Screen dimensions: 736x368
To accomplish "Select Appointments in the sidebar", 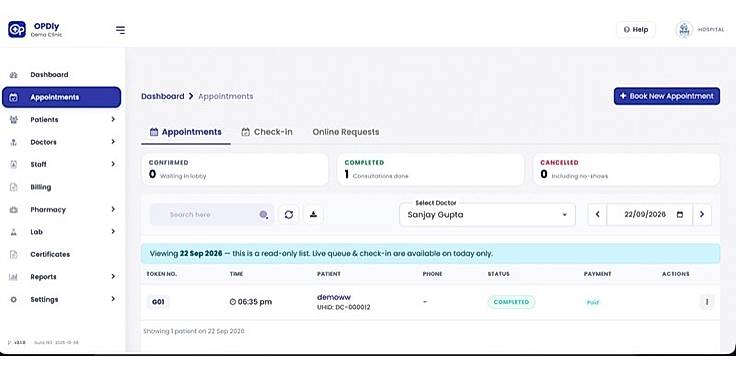I will [61, 97].
